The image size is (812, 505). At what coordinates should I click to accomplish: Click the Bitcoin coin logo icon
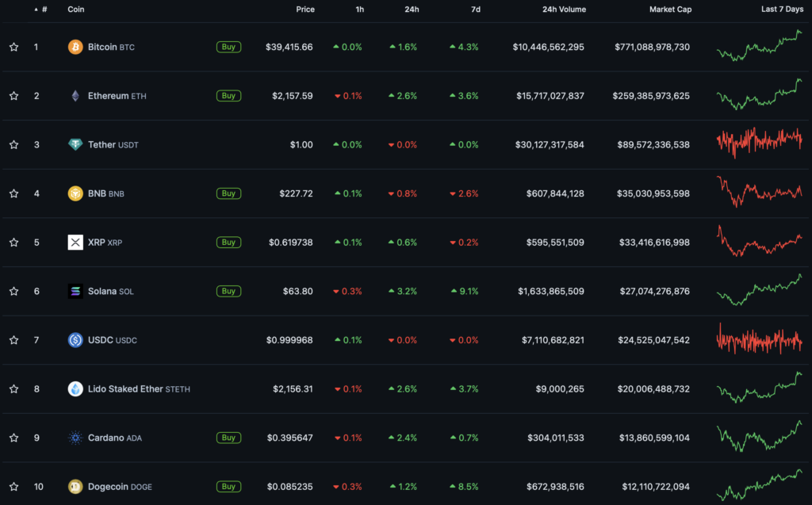coord(75,47)
